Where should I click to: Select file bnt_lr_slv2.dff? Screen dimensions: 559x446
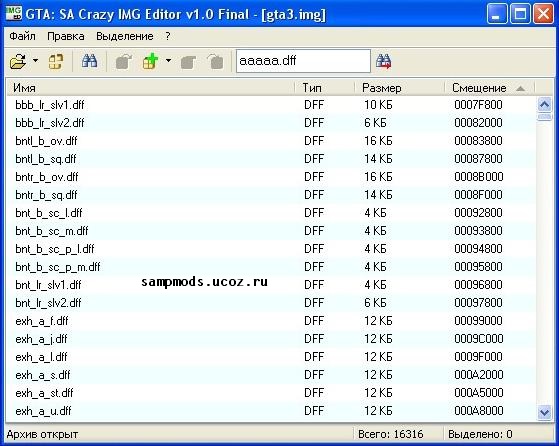(x=48, y=303)
